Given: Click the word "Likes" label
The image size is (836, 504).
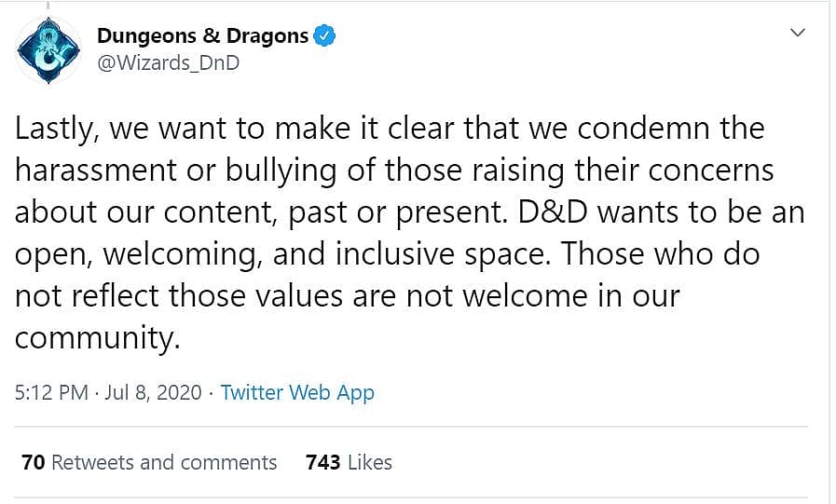Looking at the screenshot, I should [369, 462].
